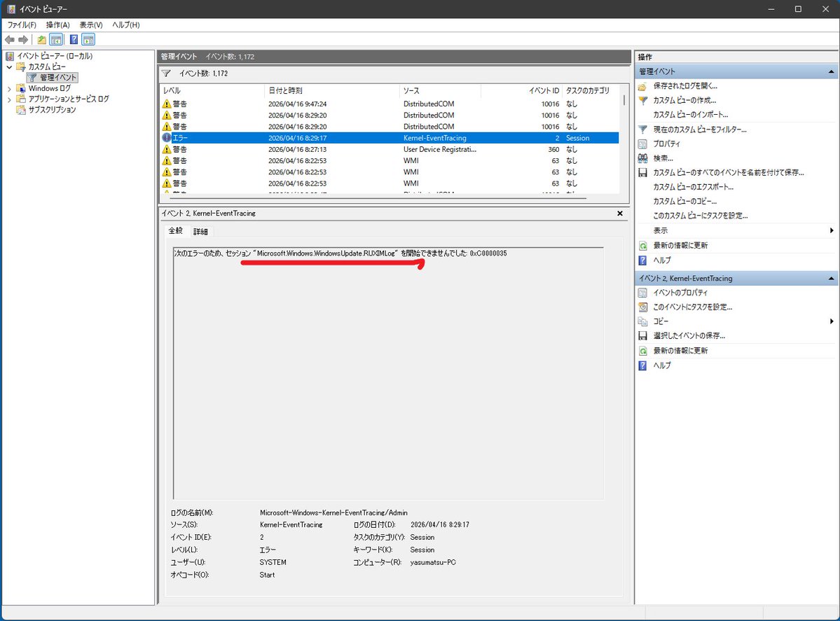Select the User Device Registrati... event row
Viewport: 840px width, 621px height.
click(x=390, y=149)
